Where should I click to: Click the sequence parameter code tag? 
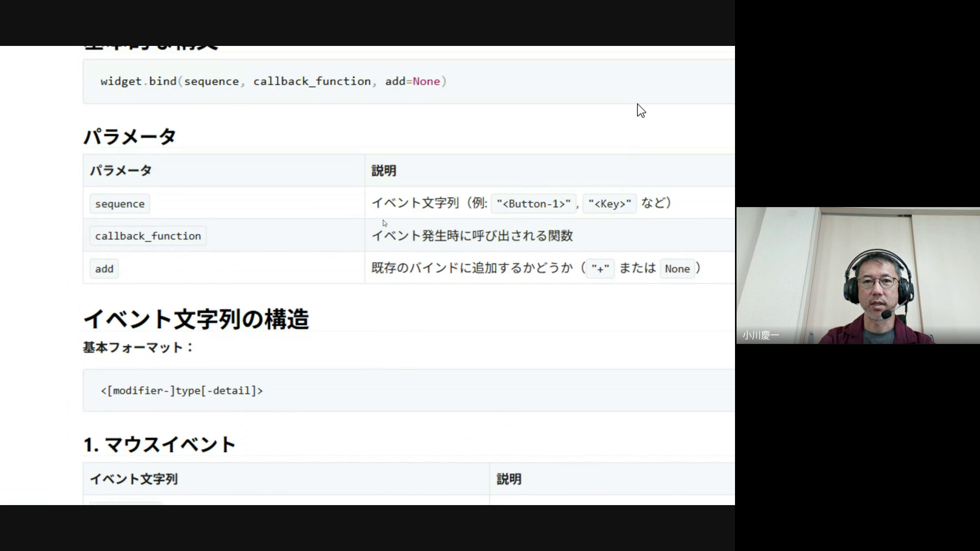(120, 204)
